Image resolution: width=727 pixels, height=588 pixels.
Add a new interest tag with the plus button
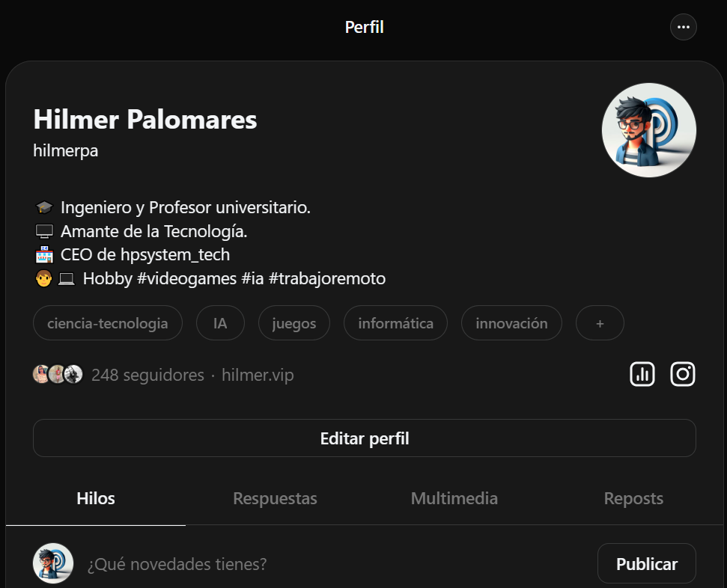pyautogui.click(x=599, y=322)
